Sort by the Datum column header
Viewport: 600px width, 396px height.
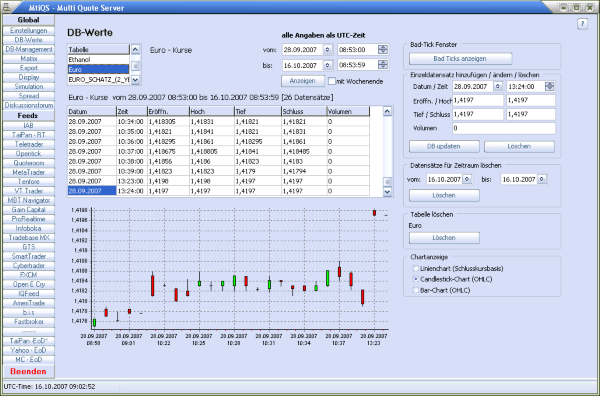[92, 111]
